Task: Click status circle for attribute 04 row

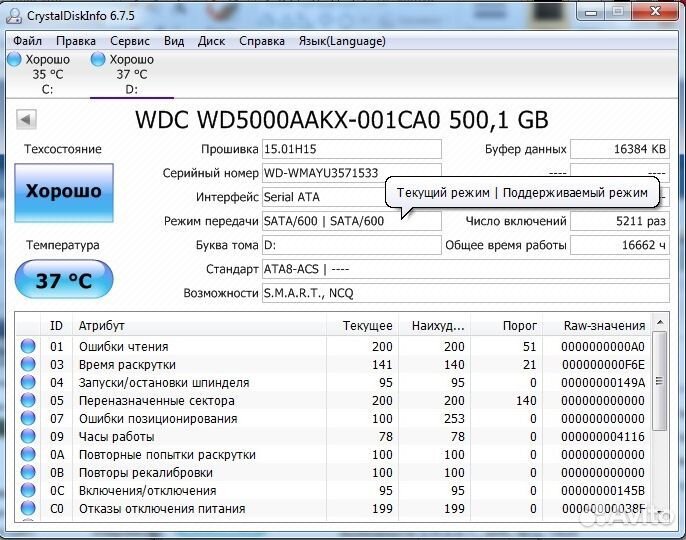Action: point(28,382)
